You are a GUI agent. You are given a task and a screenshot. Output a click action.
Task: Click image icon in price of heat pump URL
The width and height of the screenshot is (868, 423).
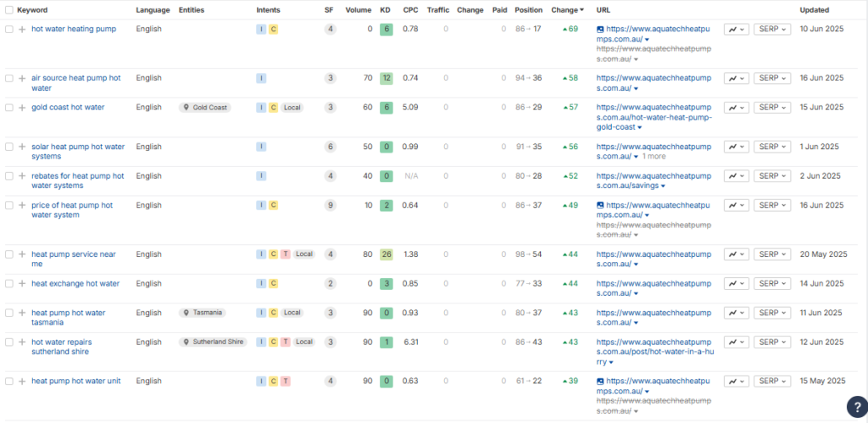[x=600, y=205]
